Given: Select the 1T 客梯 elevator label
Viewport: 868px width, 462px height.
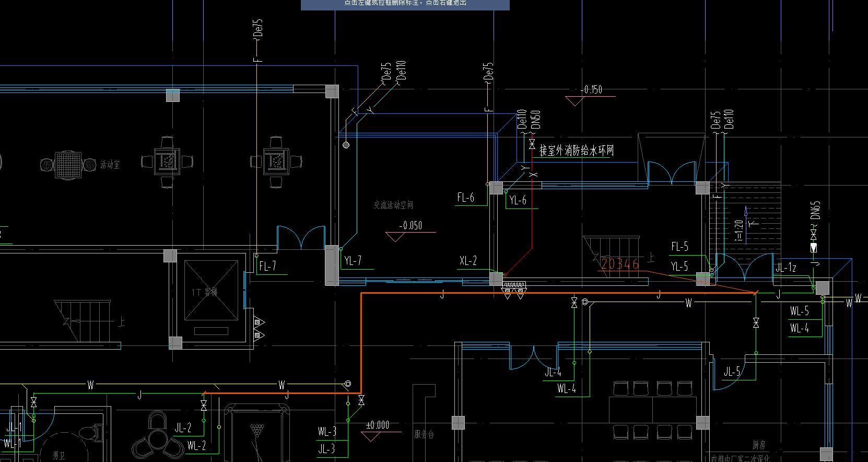Looking at the screenshot, I should click(205, 292).
